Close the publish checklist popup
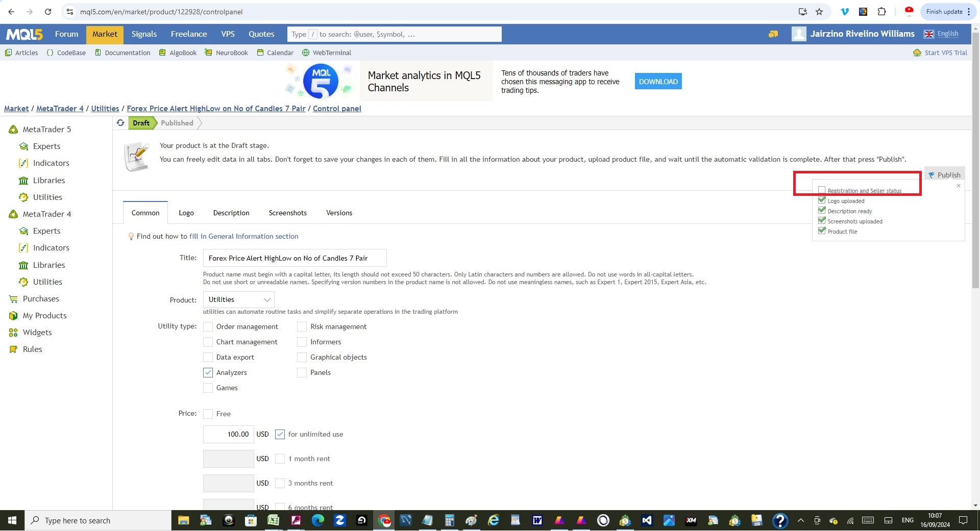The width and height of the screenshot is (980, 531). click(959, 186)
